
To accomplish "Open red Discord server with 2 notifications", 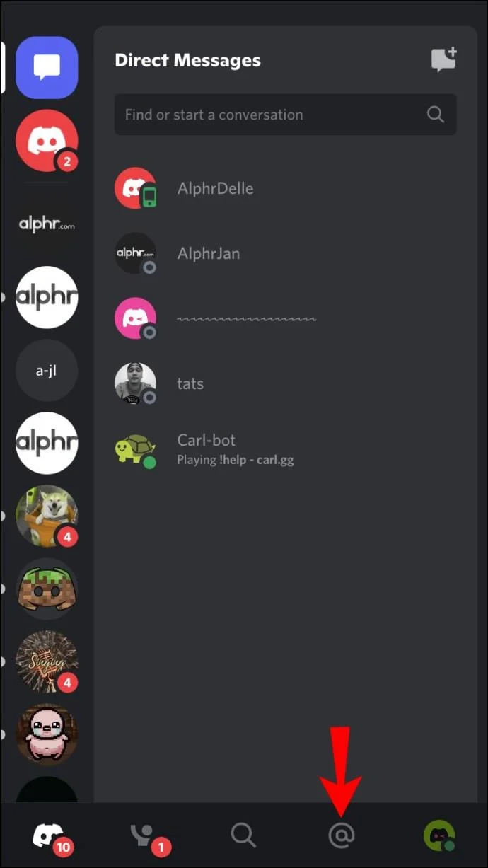I will 47,141.
